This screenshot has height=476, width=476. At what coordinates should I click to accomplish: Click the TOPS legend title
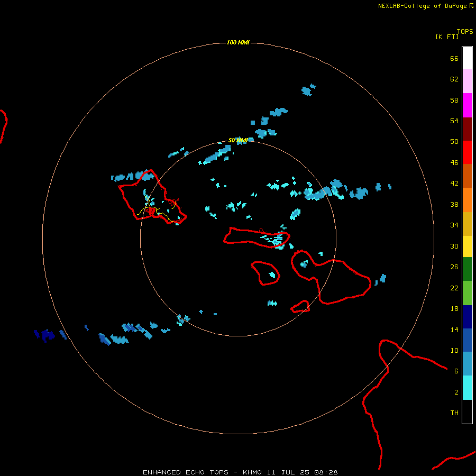tap(465, 32)
